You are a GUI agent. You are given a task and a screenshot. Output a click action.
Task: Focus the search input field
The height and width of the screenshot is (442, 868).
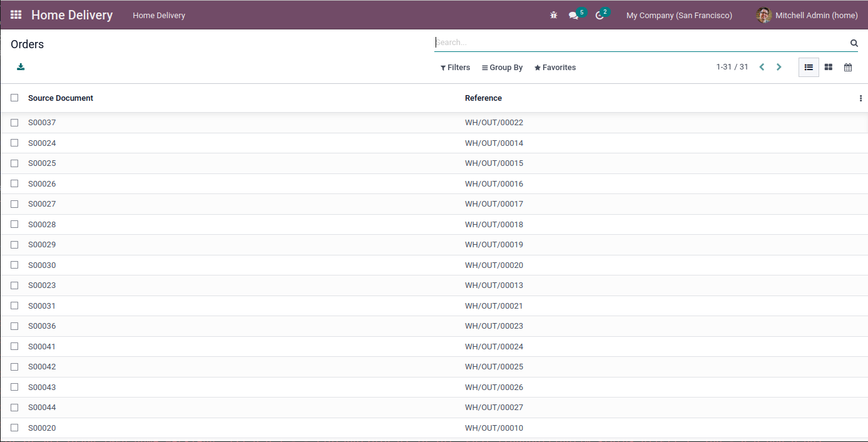coord(641,43)
